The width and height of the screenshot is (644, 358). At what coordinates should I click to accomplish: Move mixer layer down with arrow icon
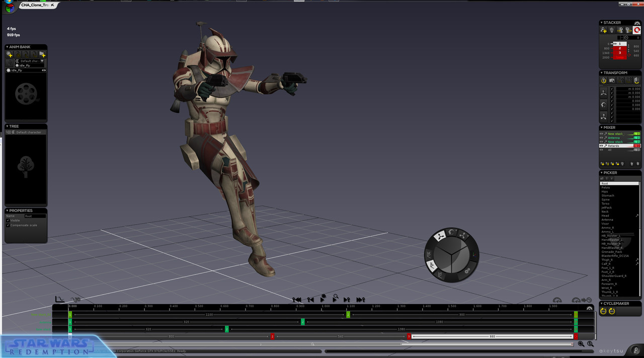(x=637, y=164)
